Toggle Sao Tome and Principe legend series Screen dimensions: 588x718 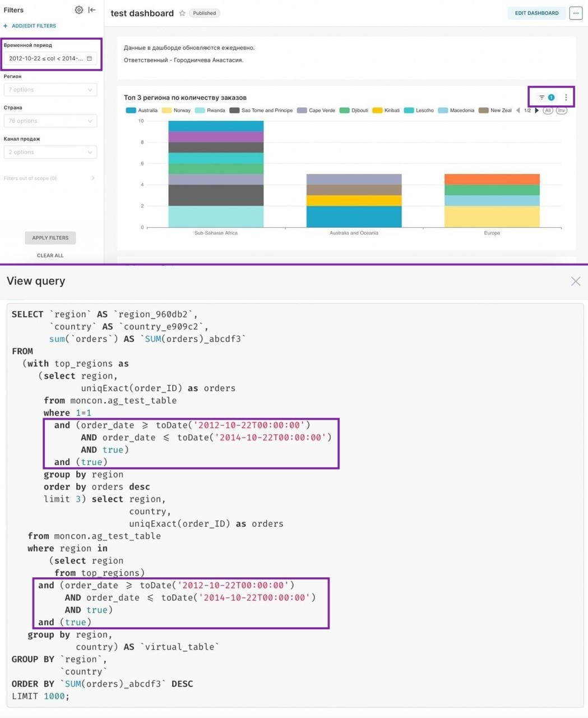coord(261,111)
